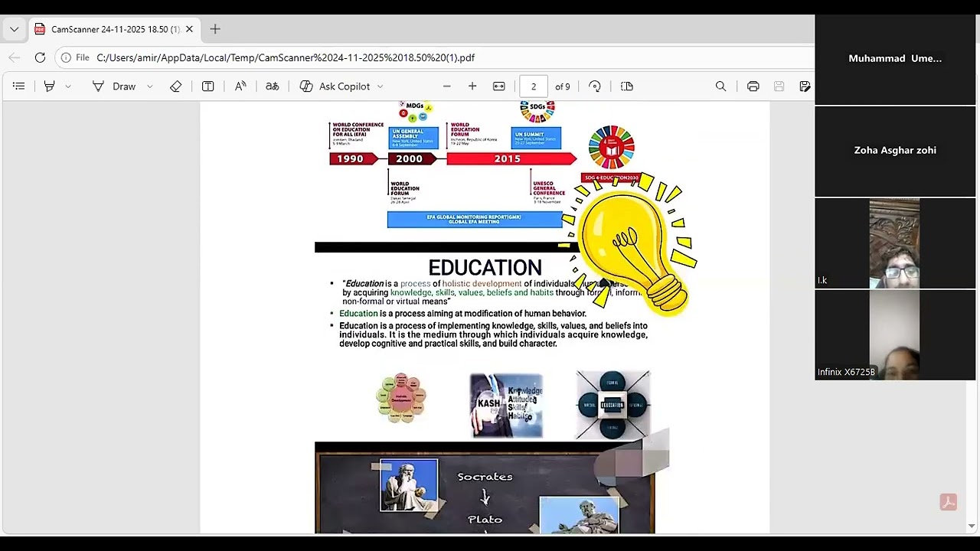The height and width of the screenshot is (551, 980).
Task: Zoom out with minus button
Action: coord(447,86)
